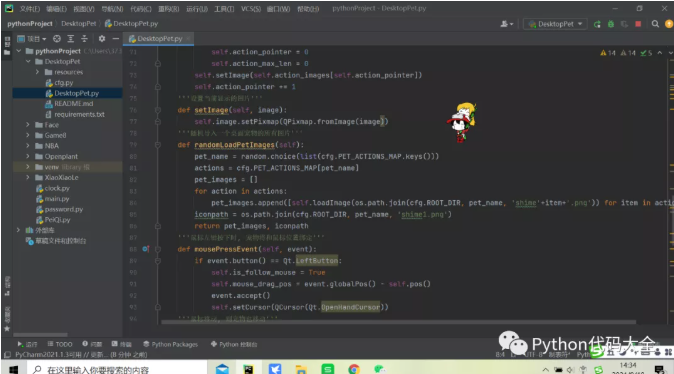Click the editor horizontal scrollbar
This screenshot has width=674, height=374.
point(398,322)
